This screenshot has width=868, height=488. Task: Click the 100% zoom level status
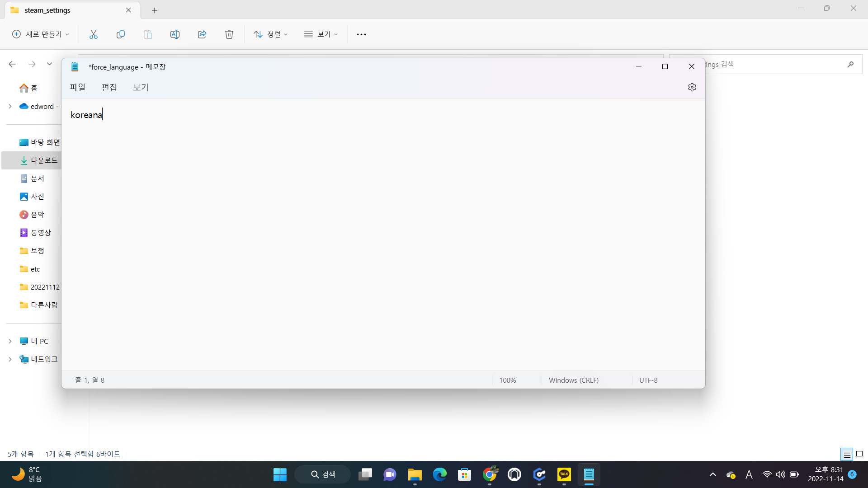point(507,380)
